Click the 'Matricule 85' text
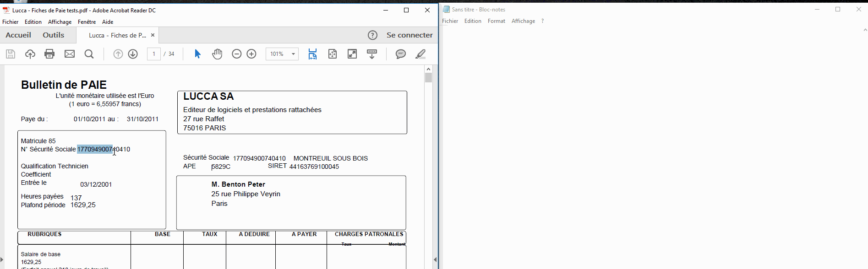Image resolution: width=868 pixels, height=269 pixels. (38, 141)
